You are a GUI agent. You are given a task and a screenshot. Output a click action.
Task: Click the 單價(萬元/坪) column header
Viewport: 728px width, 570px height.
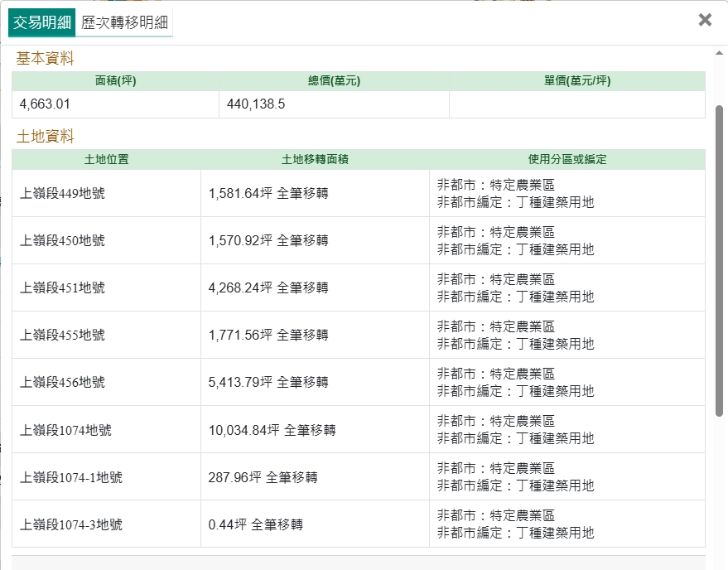pyautogui.click(x=577, y=81)
